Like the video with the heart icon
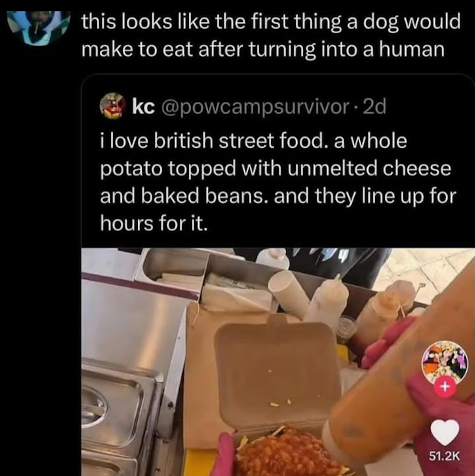Viewport: 475px width, 476px height. (445, 432)
